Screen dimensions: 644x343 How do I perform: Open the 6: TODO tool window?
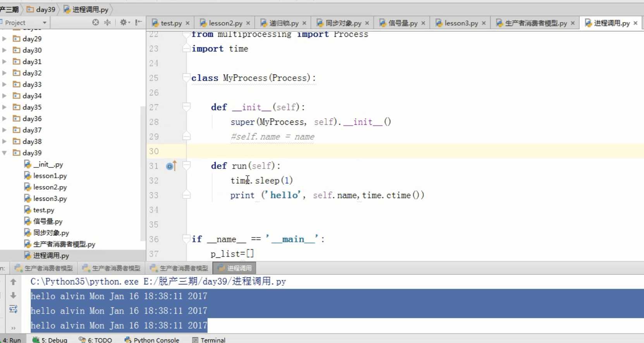tap(96, 340)
